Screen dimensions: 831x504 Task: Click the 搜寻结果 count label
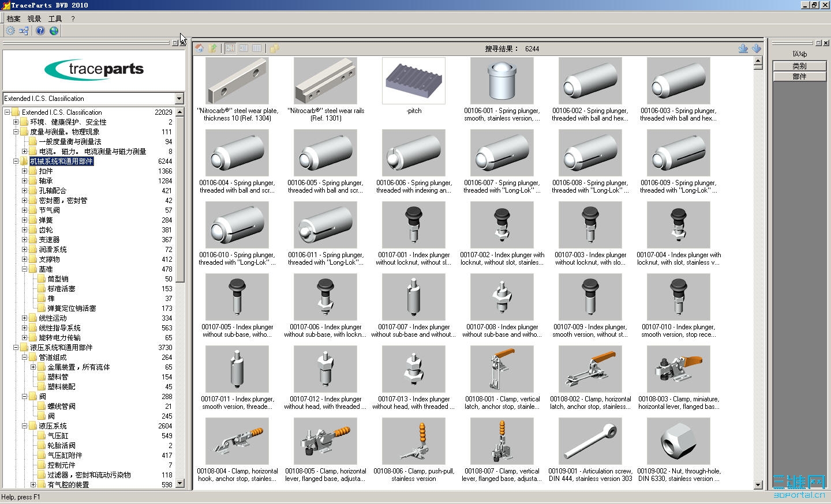click(x=512, y=49)
